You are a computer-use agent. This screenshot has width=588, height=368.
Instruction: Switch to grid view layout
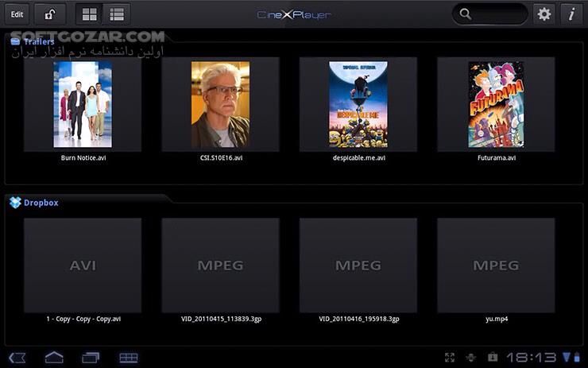[89, 14]
